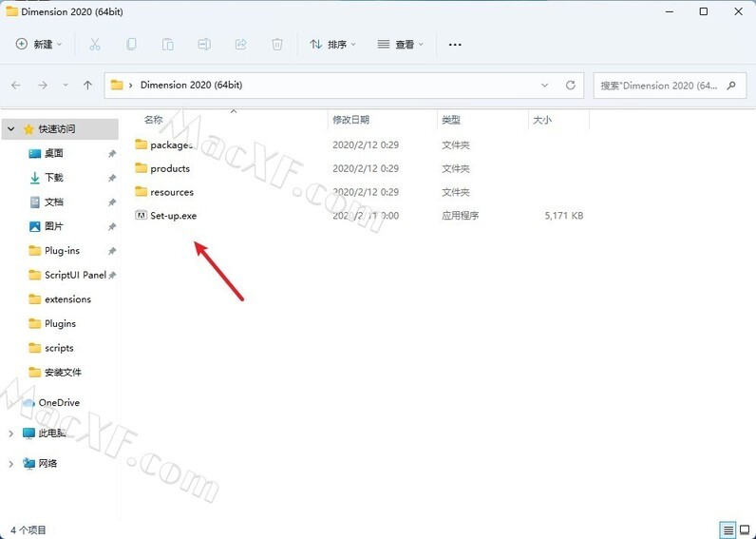
Task: Open the 查看 (View) dropdown
Action: tap(400, 45)
